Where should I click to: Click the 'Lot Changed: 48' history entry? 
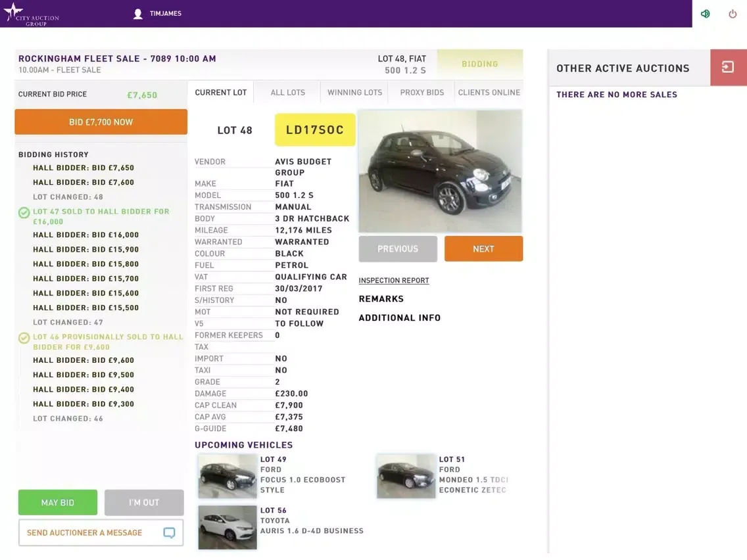pos(68,197)
